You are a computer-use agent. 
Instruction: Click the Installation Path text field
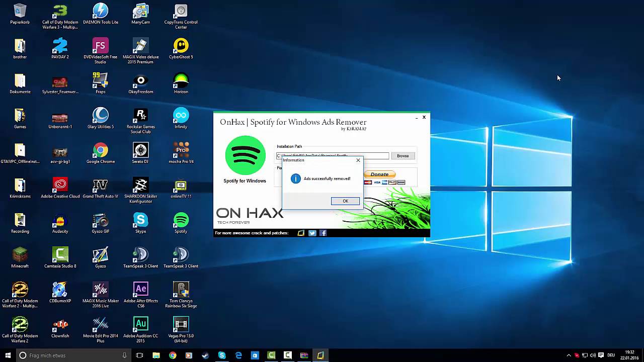(x=333, y=156)
